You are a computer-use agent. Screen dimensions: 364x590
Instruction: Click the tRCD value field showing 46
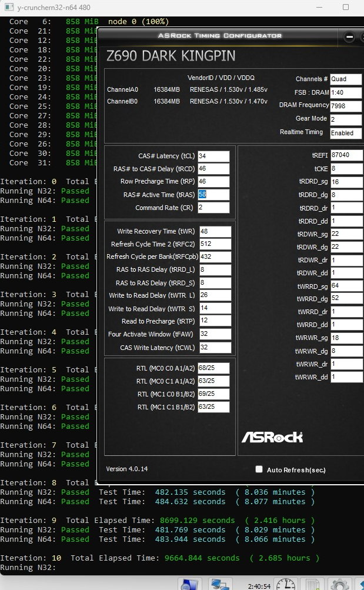pyautogui.click(x=213, y=169)
